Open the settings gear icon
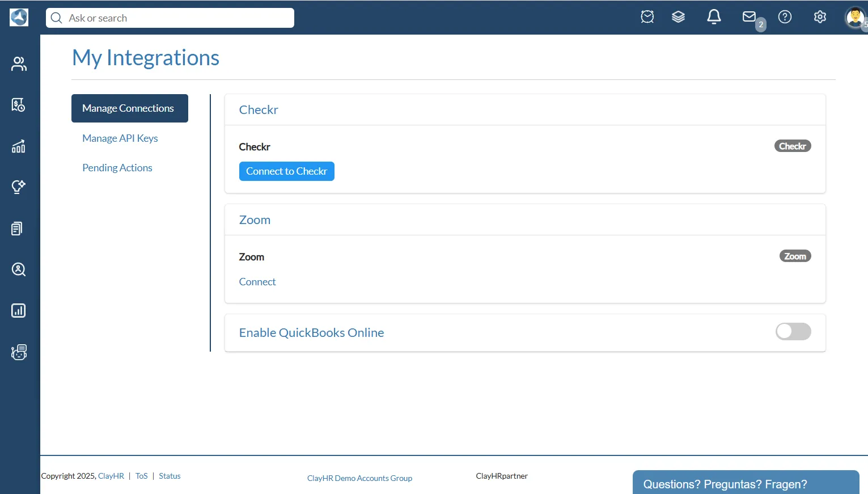The width and height of the screenshot is (868, 494). (820, 17)
